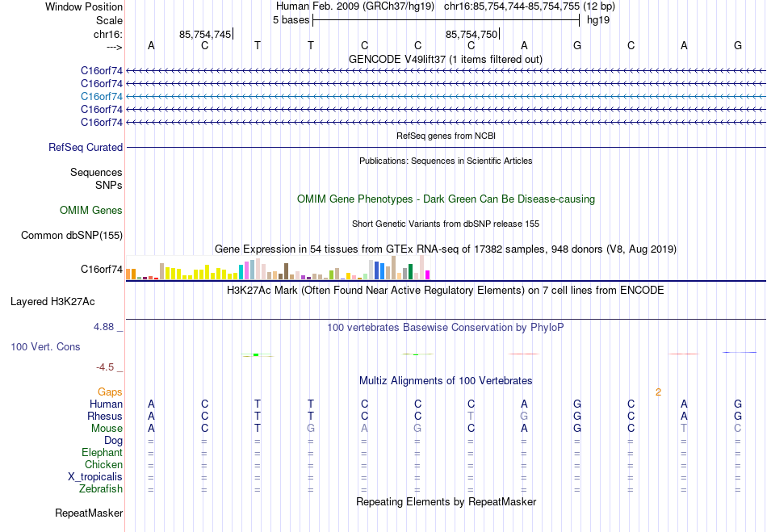The width and height of the screenshot is (767, 532).
Task: Click Repeating Elements by RepeatMasker title
Action: point(446,501)
